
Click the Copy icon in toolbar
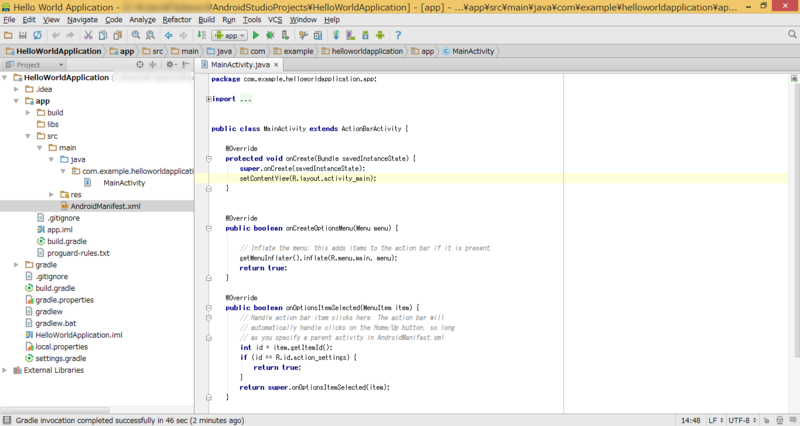[x=103, y=35]
